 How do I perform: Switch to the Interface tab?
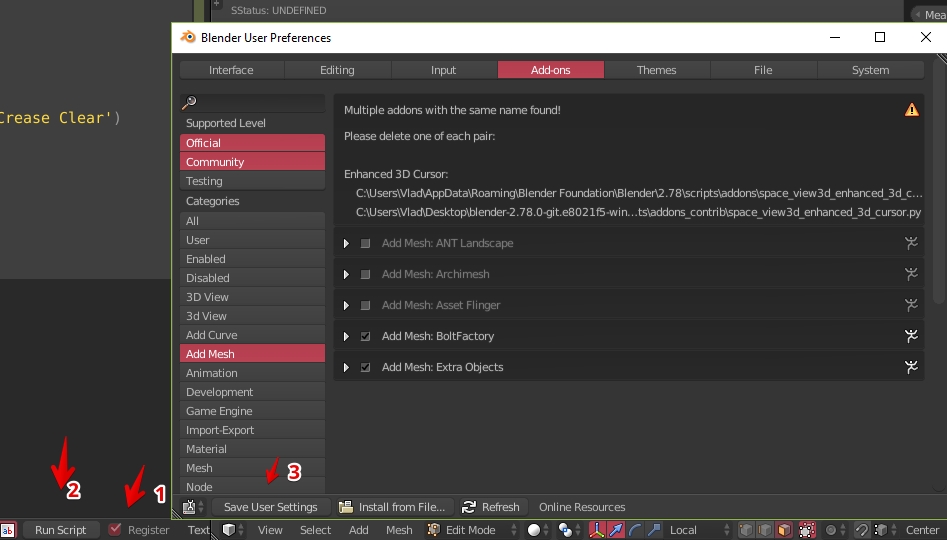231,70
